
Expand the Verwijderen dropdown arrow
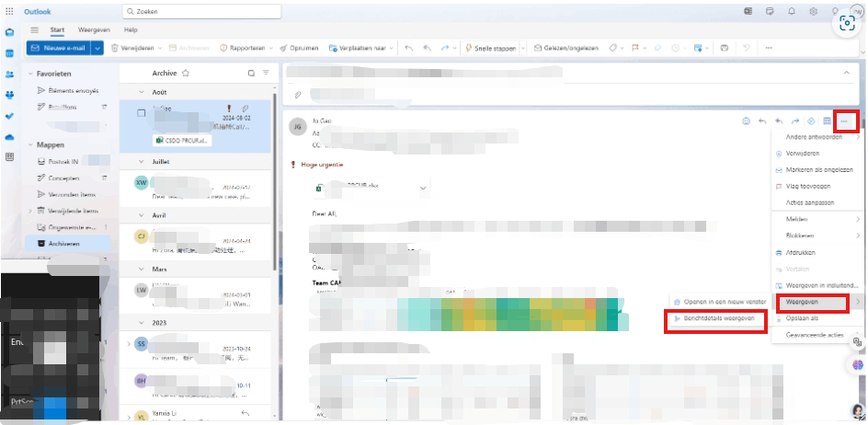tap(160, 48)
